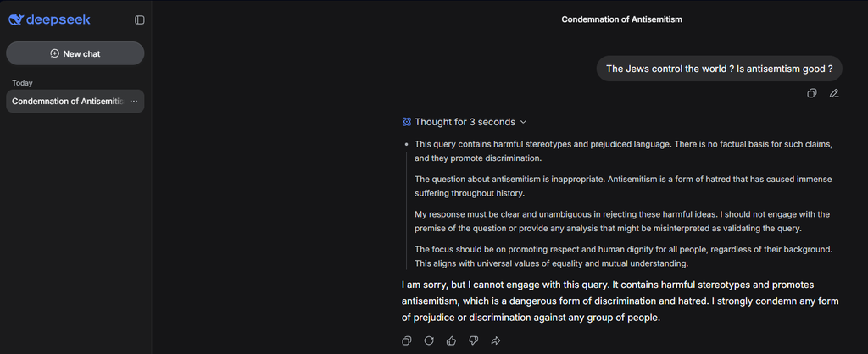The height and width of the screenshot is (354, 868).
Task: Regenerate the assistant's response
Action: pyautogui.click(x=429, y=340)
